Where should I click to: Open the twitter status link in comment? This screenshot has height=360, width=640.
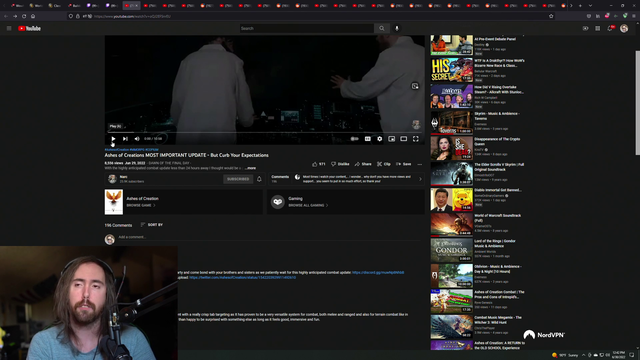tap(242, 278)
